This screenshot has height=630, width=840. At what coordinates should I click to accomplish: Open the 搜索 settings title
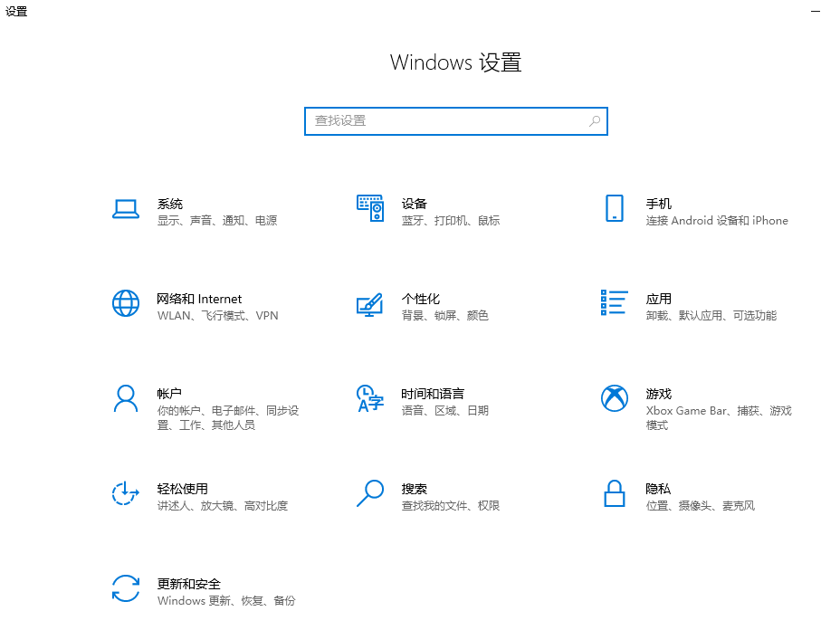[x=414, y=489]
